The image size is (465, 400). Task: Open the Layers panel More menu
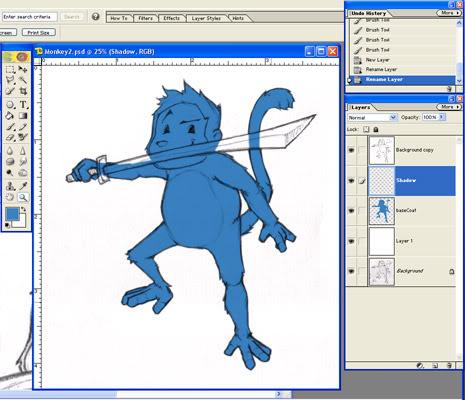[449, 107]
